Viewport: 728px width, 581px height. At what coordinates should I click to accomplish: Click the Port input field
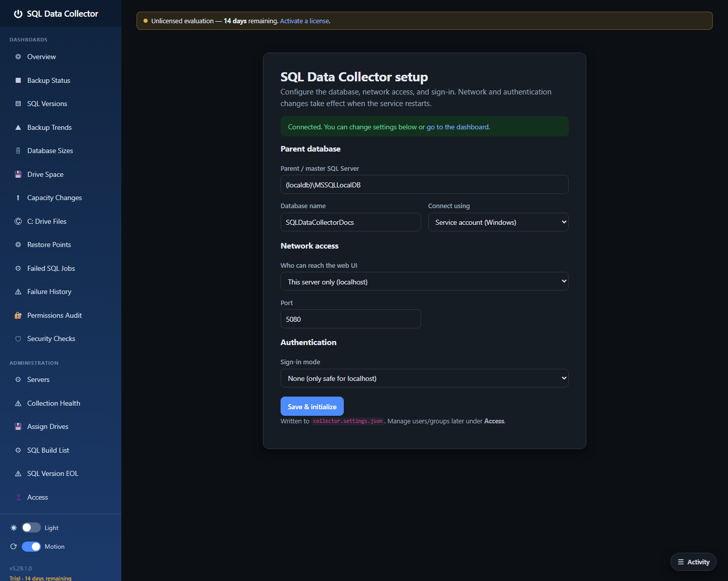[351, 319]
